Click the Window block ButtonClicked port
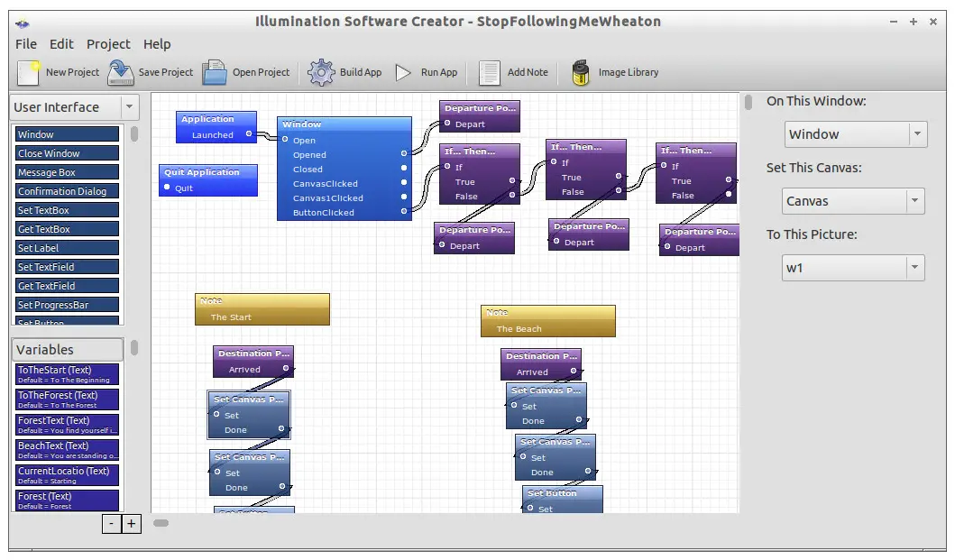955x560 pixels. point(404,211)
